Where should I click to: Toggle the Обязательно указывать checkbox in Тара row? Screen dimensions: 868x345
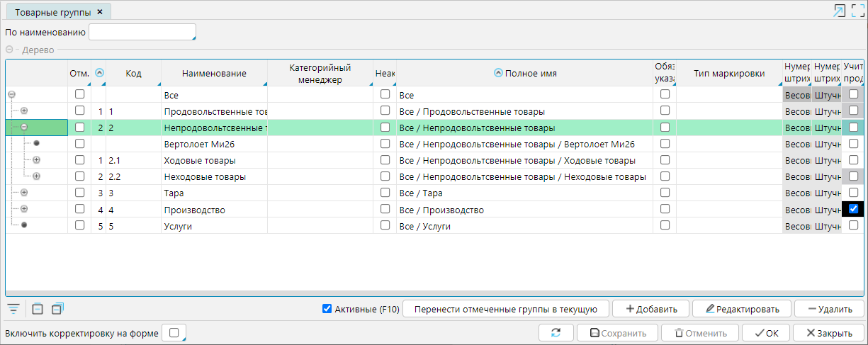[665, 193]
